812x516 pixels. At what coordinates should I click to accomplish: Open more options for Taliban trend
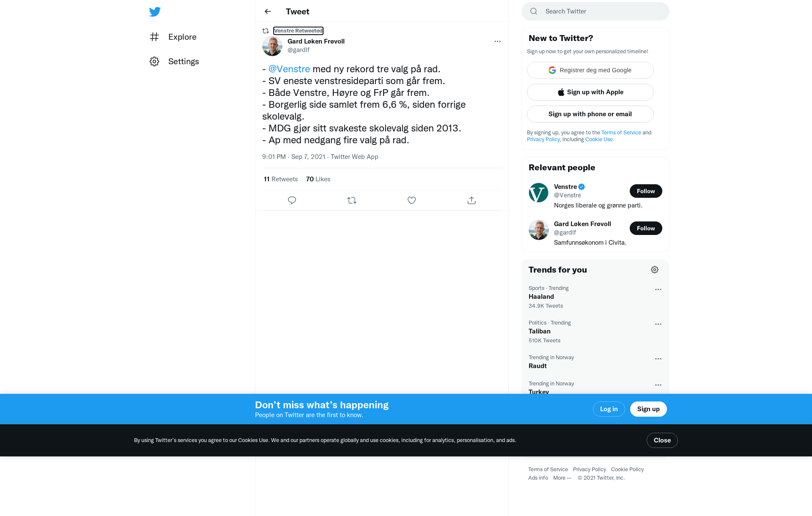pyautogui.click(x=658, y=324)
